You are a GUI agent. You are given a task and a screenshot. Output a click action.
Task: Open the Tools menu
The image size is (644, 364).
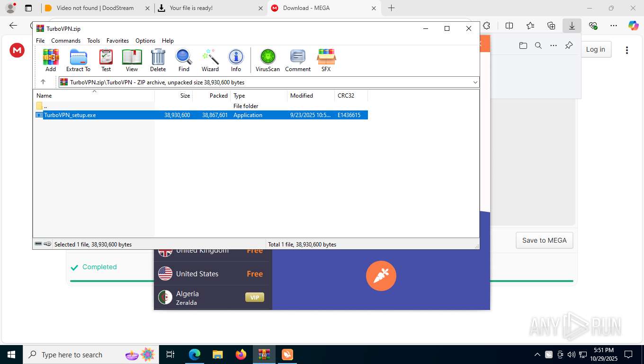tap(93, 41)
